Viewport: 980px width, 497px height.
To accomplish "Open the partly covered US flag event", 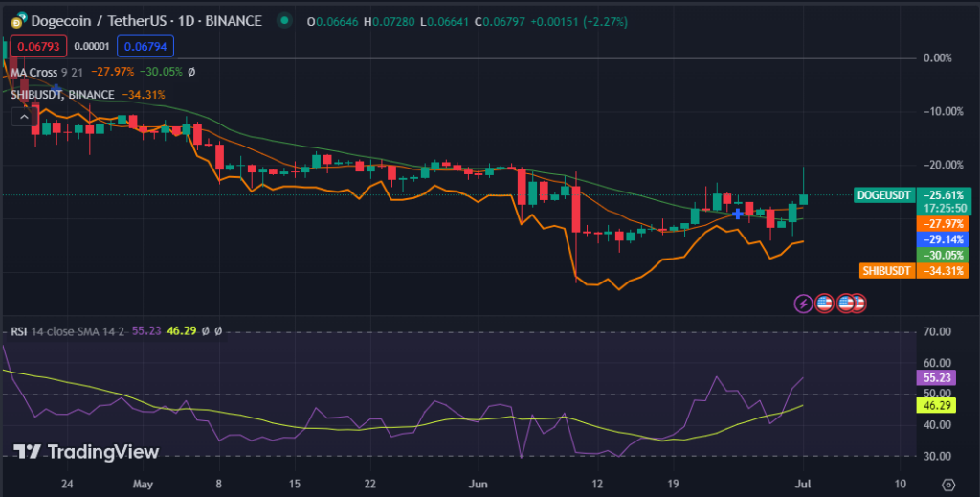I will tap(859, 304).
